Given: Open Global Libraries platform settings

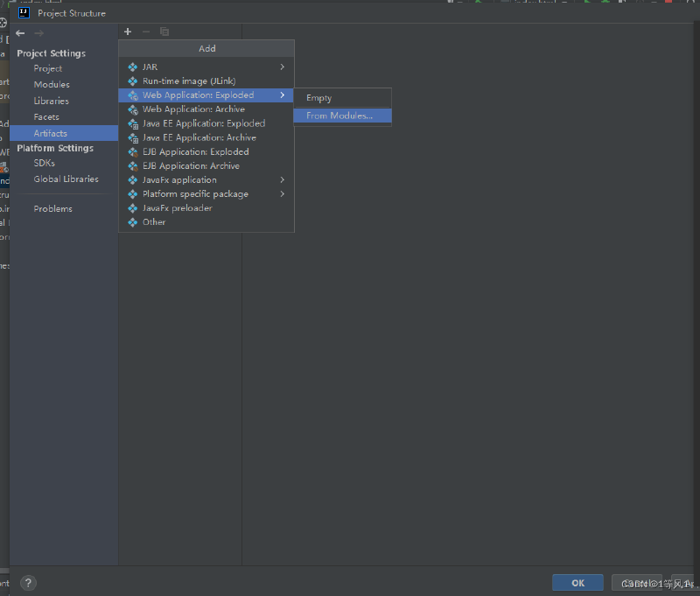Looking at the screenshot, I should pyautogui.click(x=66, y=179).
